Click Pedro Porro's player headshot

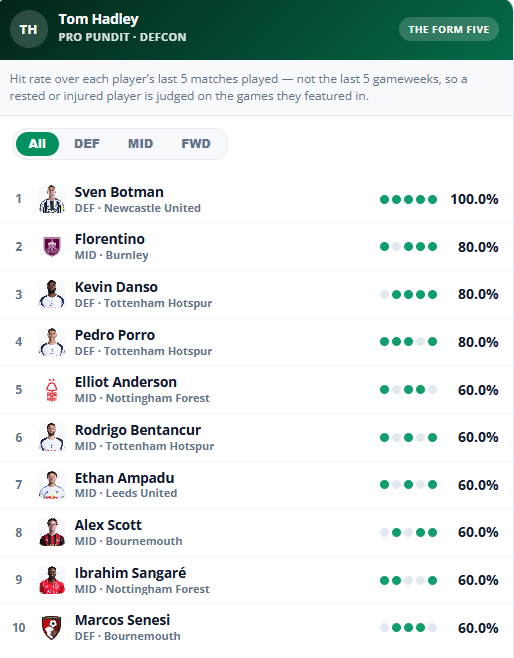(52, 342)
